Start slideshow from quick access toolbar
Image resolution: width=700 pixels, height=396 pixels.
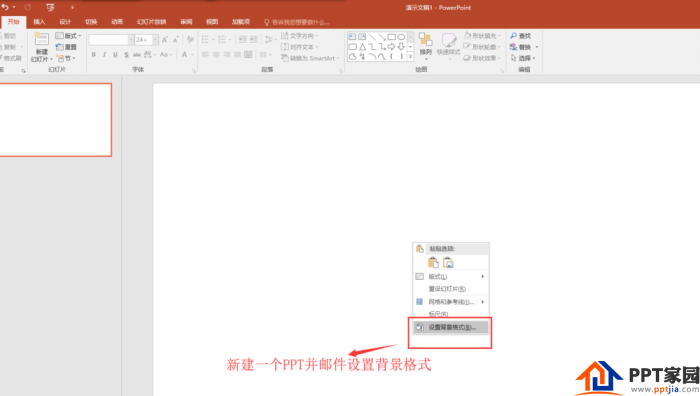click(x=50, y=7)
